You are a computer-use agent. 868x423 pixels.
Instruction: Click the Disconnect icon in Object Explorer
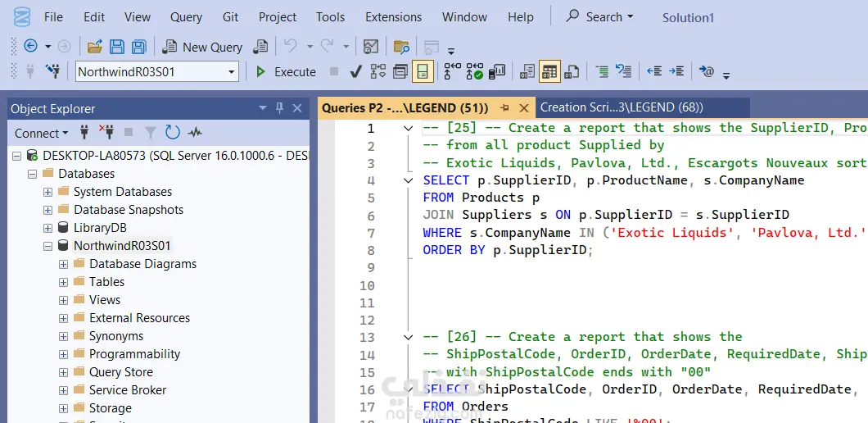click(106, 133)
